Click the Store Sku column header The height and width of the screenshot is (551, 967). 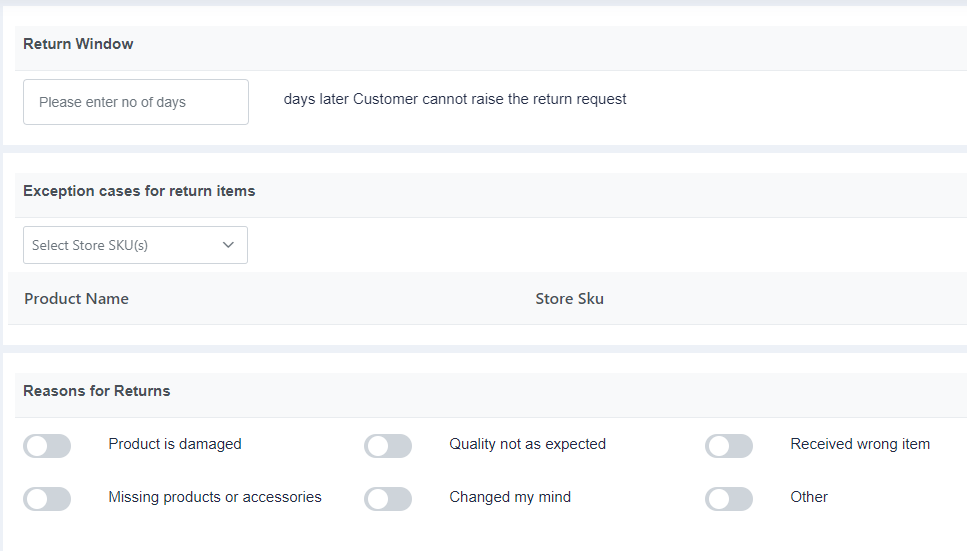coord(569,299)
